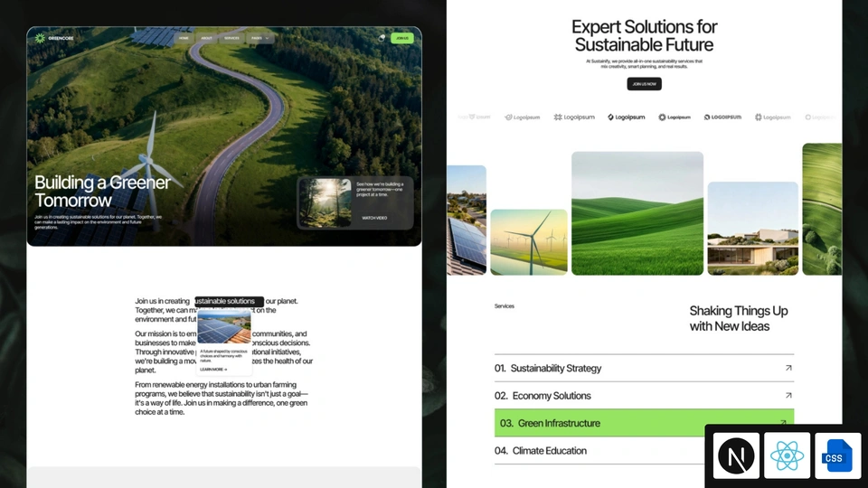Click the CSS file icon

pyautogui.click(x=837, y=455)
